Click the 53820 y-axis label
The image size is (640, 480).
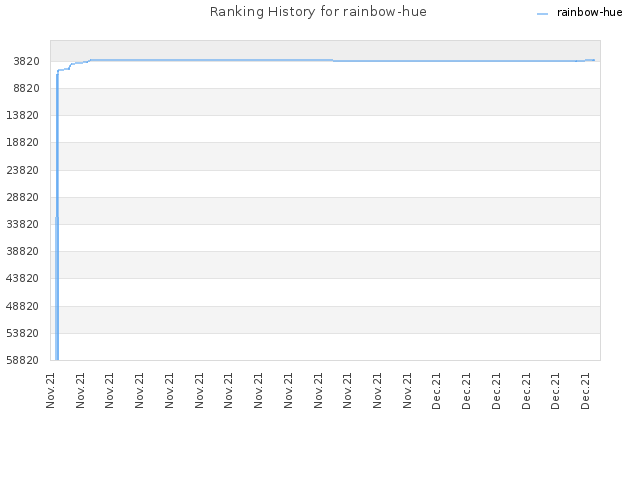pos(23,333)
